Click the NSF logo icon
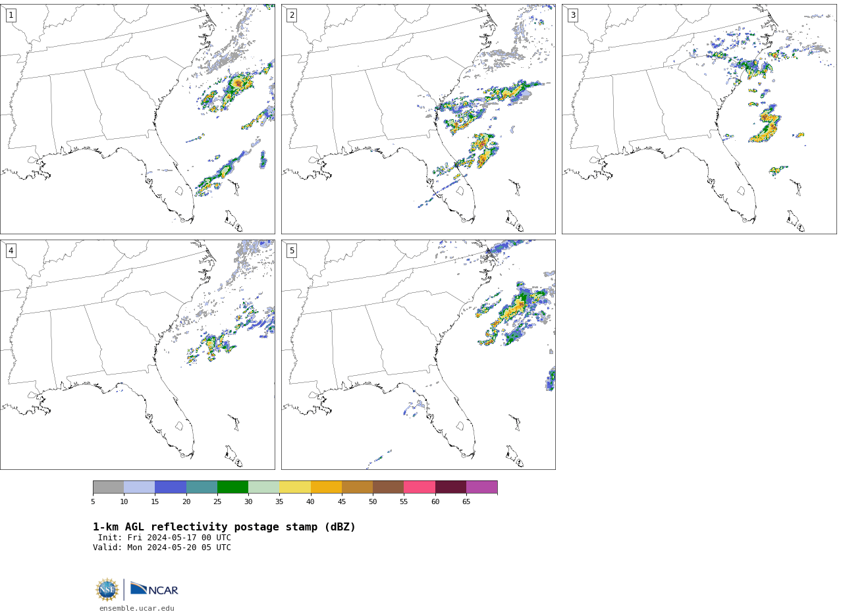Image resolution: width=843 pixels, height=616 pixels. click(107, 590)
